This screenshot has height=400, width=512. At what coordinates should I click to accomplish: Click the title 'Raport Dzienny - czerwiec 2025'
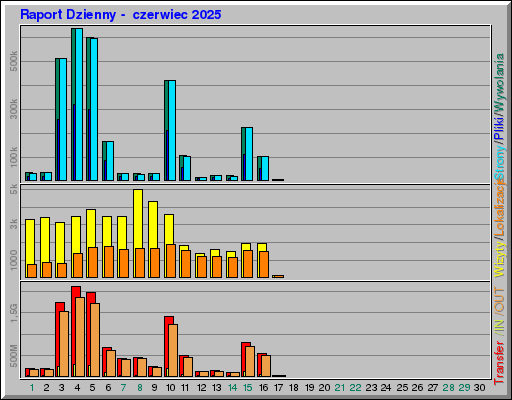tap(121, 15)
